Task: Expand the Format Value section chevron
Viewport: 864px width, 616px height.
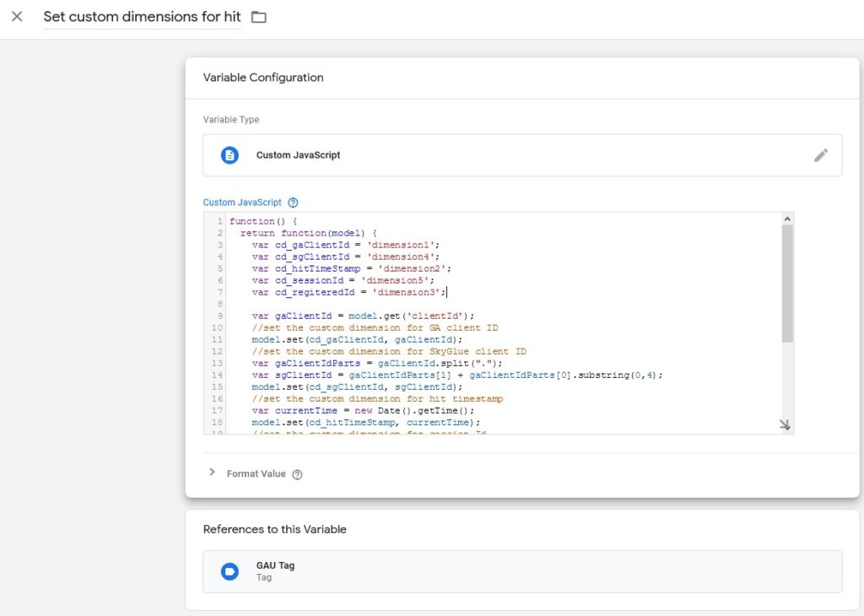Action: [212, 473]
